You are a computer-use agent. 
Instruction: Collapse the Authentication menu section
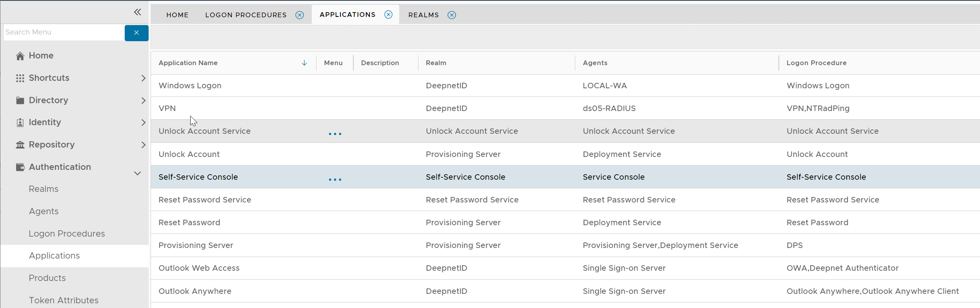[137, 173]
